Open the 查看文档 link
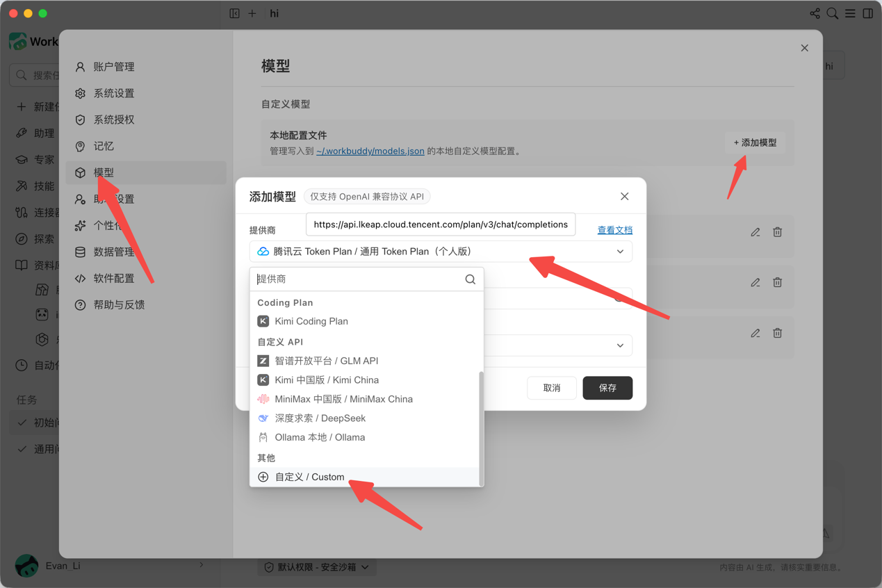 click(x=615, y=230)
